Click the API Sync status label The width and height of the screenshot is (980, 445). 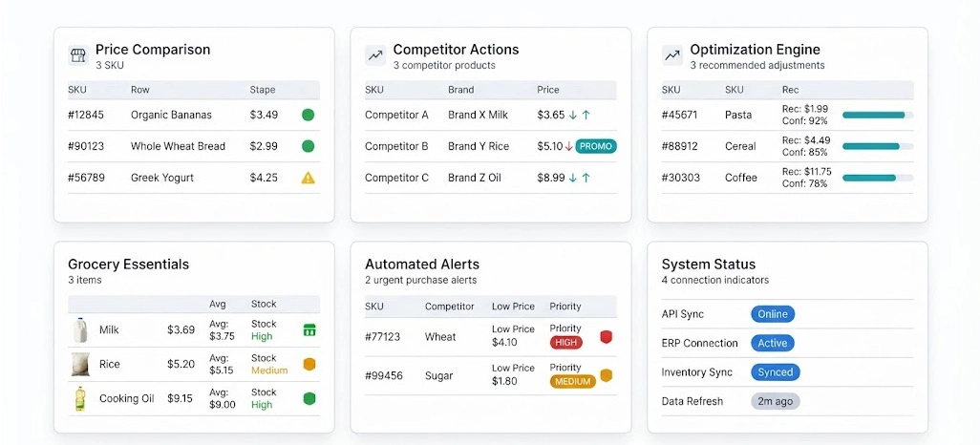click(685, 314)
